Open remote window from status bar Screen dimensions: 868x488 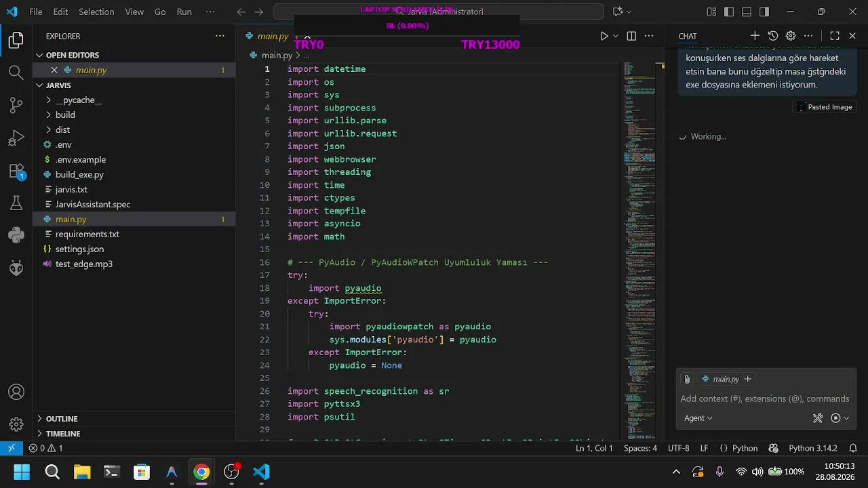12,448
